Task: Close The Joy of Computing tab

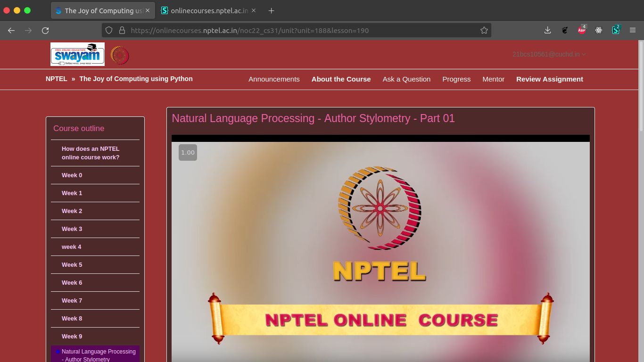Action: tap(148, 10)
